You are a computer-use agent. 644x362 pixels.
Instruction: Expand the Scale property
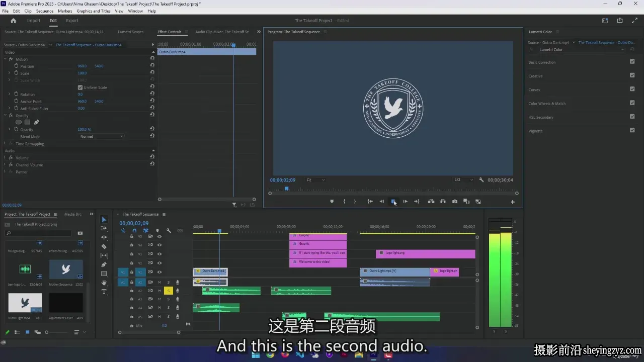pyautogui.click(x=9, y=73)
